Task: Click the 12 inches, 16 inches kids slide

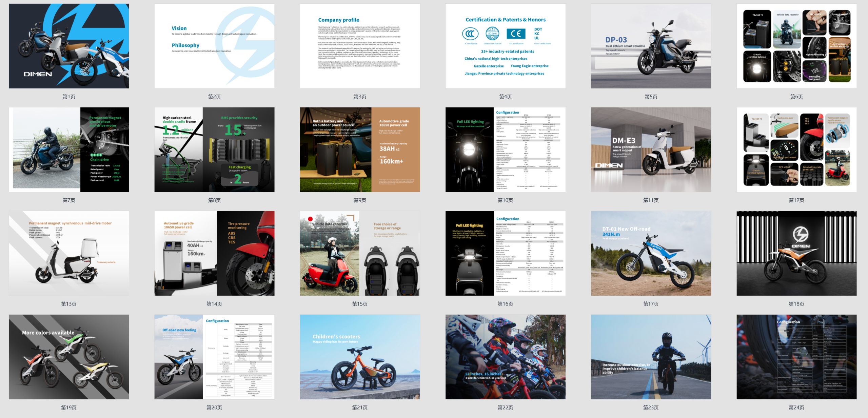Action: coord(505,357)
